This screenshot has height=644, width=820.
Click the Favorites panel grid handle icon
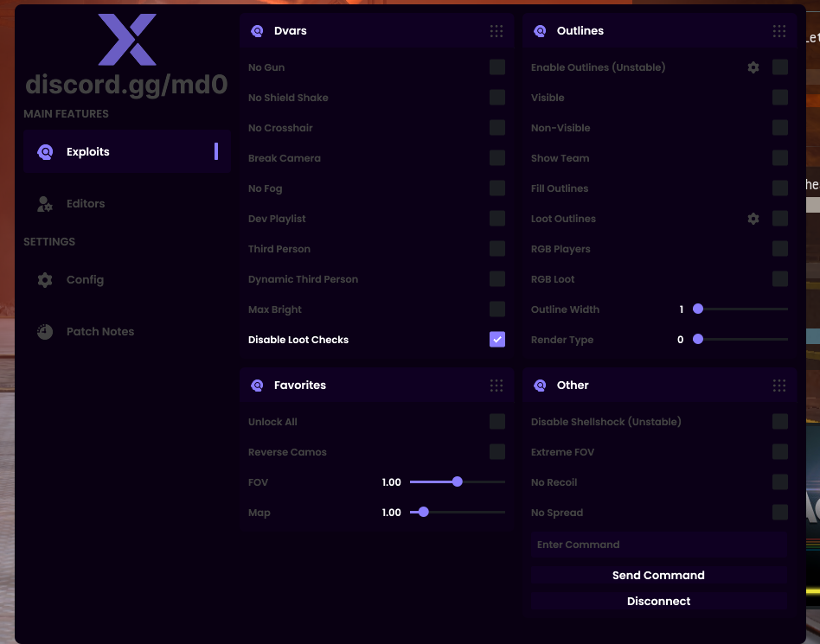tap(496, 386)
